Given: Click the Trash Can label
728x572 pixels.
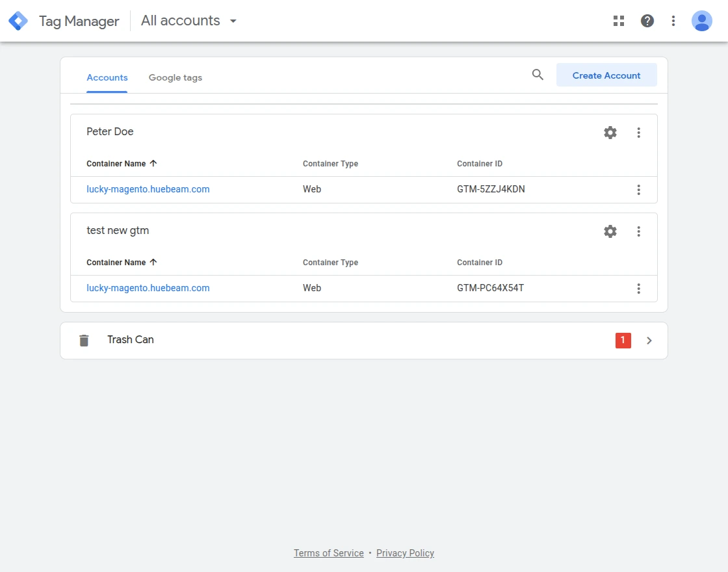Looking at the screenshot, I should click(131, 339).
